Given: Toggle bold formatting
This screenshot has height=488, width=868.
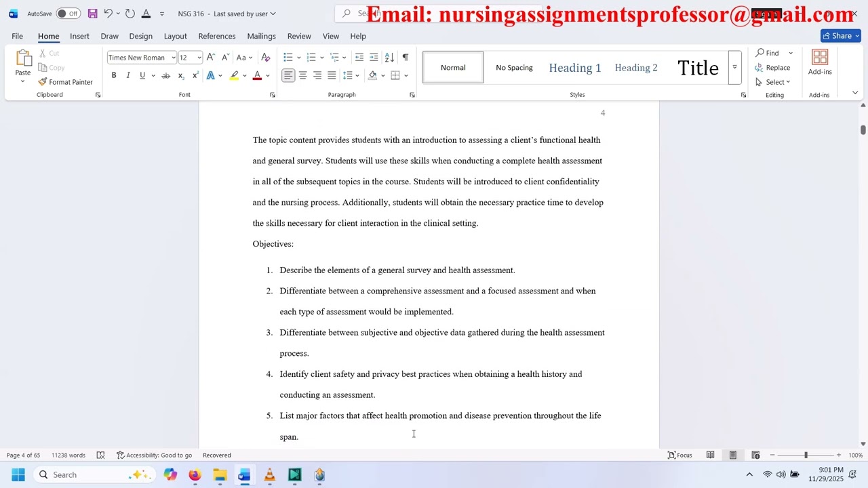Looking at the screenshot, I should [x=114, y=75].
